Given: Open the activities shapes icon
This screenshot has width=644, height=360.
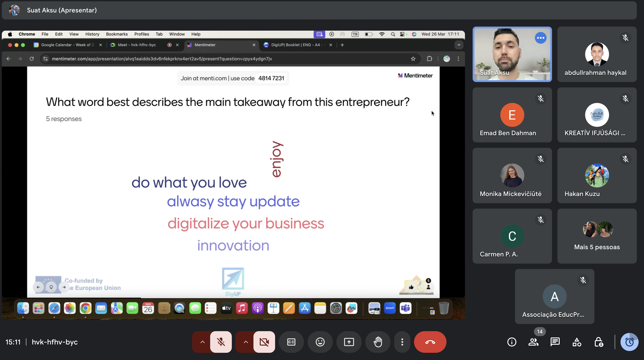Looking at the screenshot, I should click(x=577, y=342).
